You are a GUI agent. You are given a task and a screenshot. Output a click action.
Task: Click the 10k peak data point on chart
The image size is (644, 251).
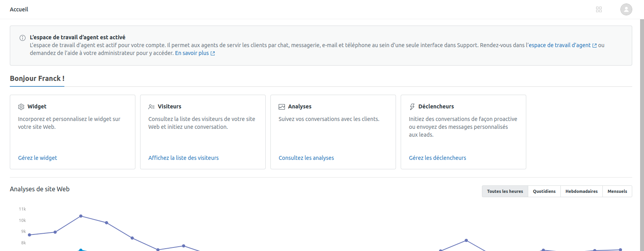[81, 216]
